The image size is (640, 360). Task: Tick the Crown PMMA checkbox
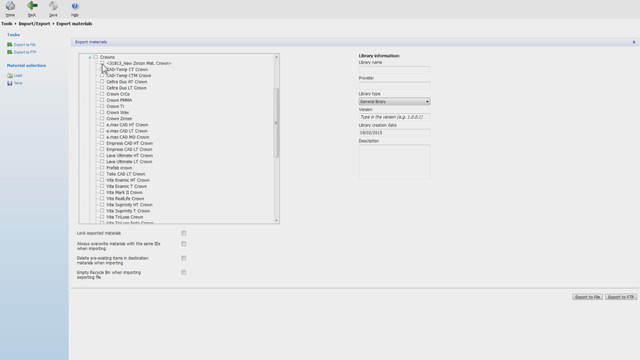pyautogui.click(x=102, y=100)
